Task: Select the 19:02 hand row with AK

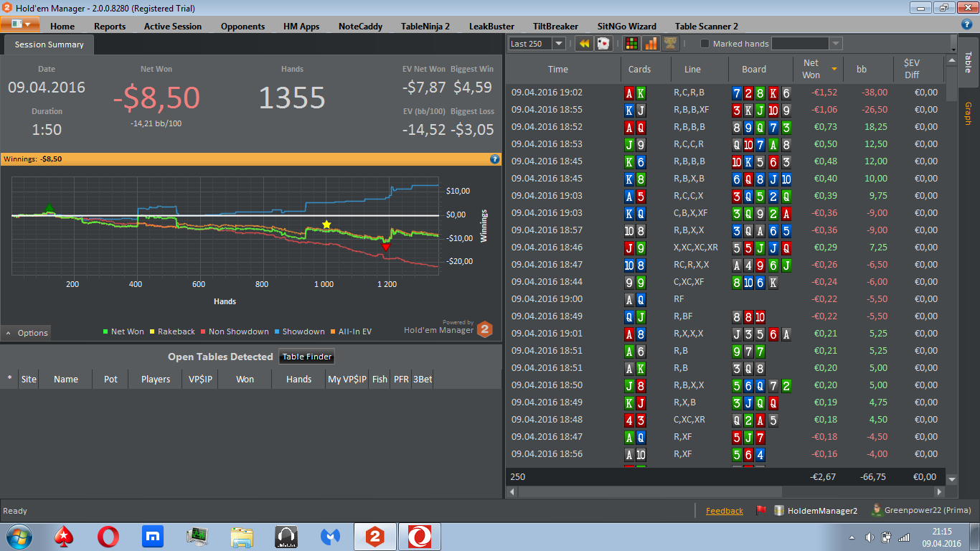Action: pyautogui.click(x=726, y=93)
